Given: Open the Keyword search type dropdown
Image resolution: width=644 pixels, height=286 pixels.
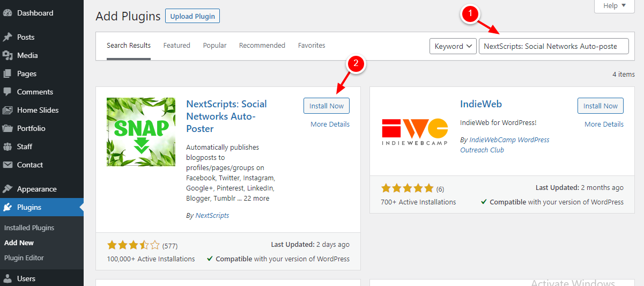Looking at the screenshot, I should [x=453, y=46].
